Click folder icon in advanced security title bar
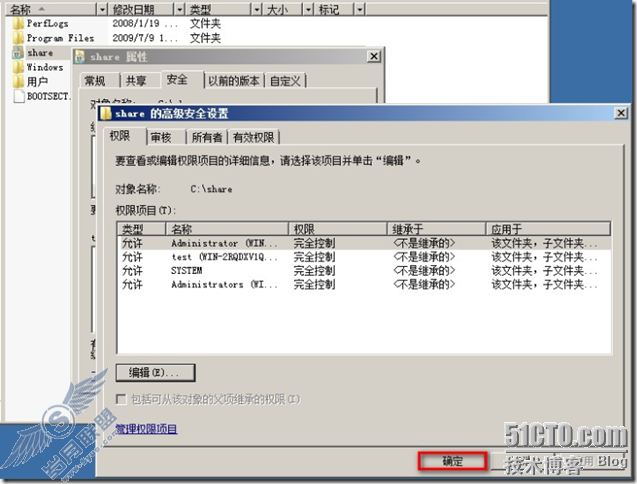Screen dimensions: 637x484 [x=106, y=113]
